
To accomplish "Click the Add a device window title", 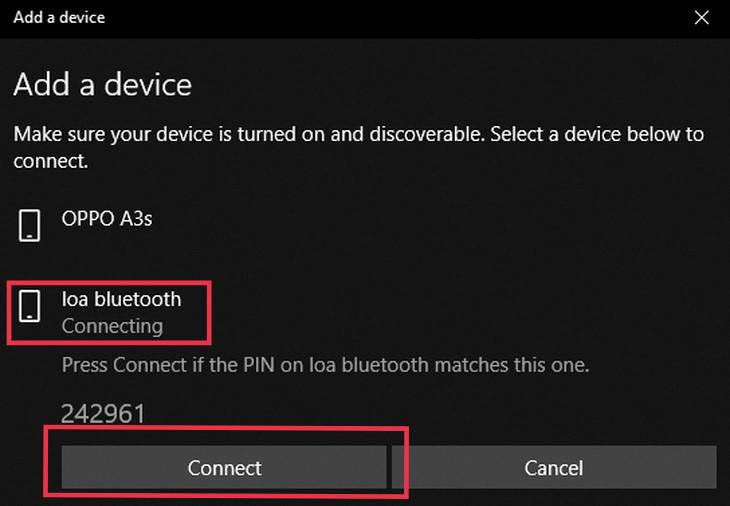I will click(59, 17).
